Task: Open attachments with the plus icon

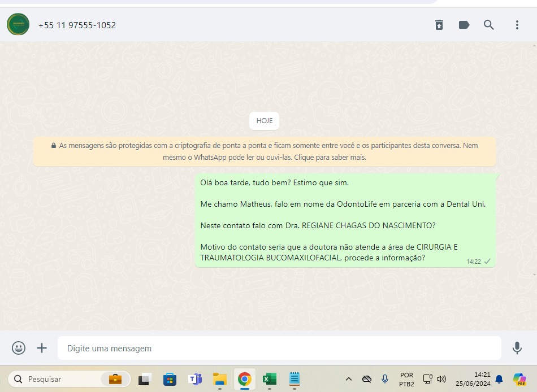Action: click(42, 348)
